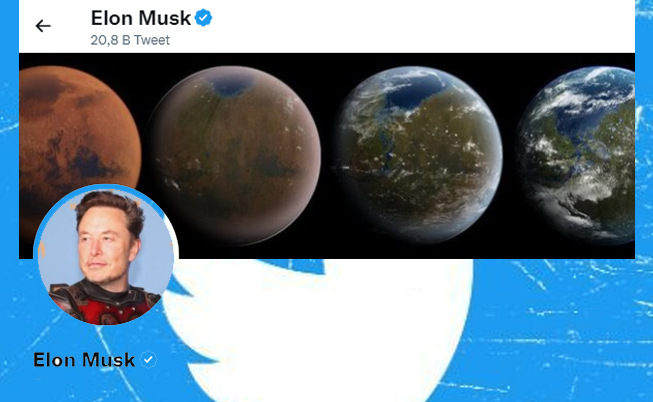Click the white Twitter bird logo

click(x=319, y=329)
